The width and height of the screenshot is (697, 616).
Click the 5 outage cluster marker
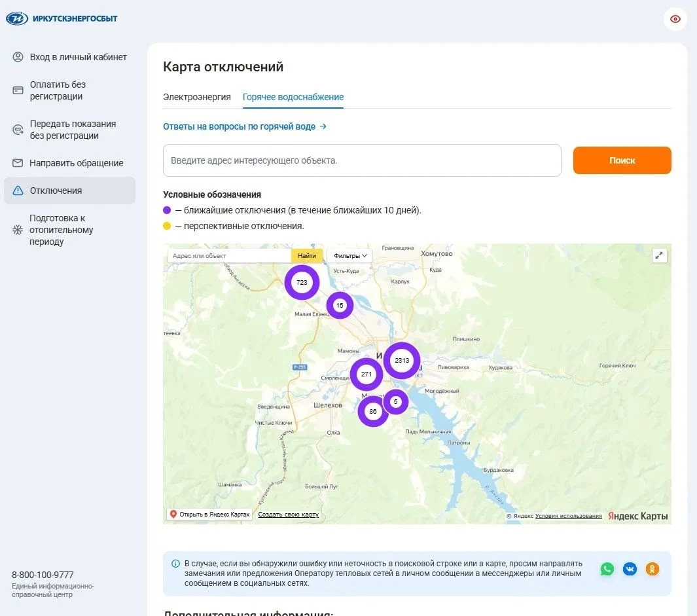click(395, 402)
